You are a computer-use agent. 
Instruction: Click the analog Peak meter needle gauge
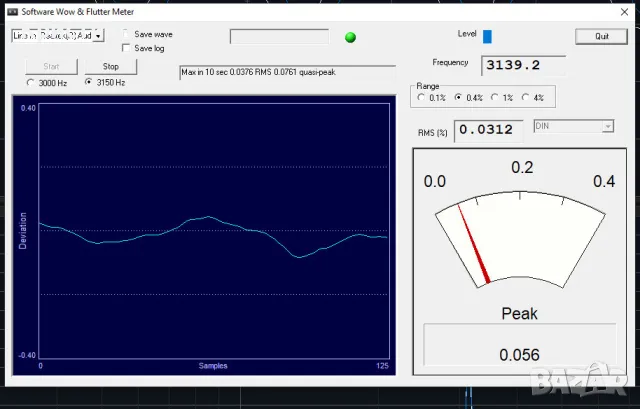518,238
